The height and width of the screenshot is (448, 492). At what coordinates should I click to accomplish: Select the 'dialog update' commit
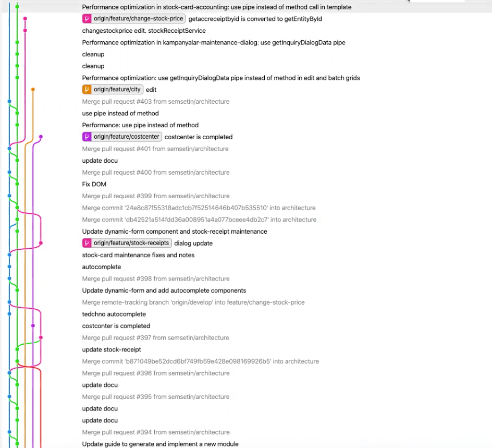tap(193, 244)
